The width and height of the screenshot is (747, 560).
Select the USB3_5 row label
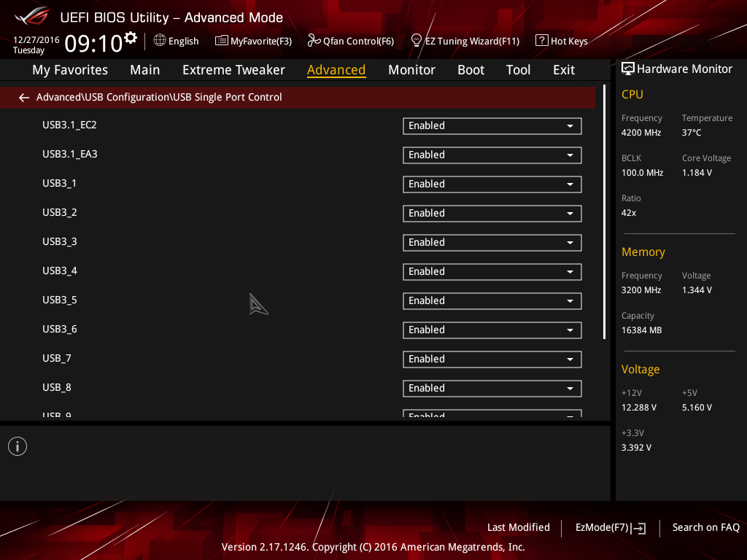[x=60, y=300]
